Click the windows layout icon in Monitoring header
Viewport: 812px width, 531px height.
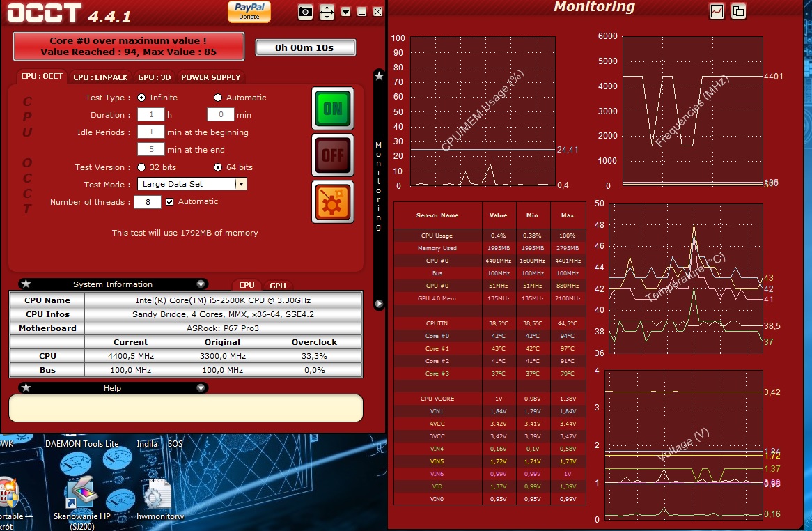[738, 11]
